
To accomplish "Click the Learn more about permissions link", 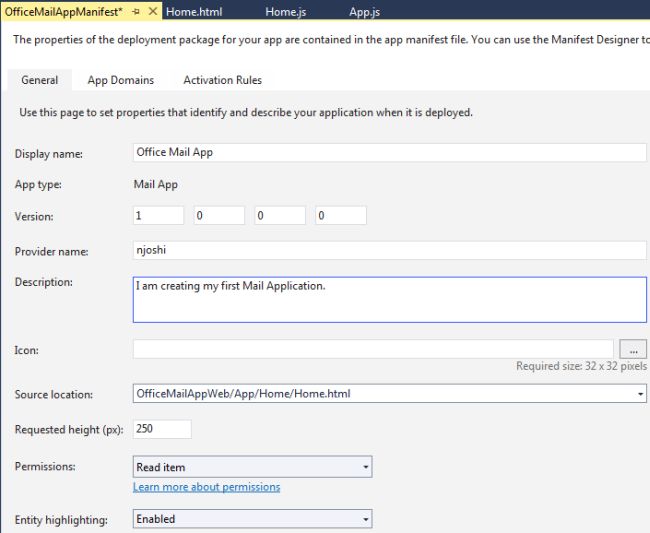I will (206, 487).
